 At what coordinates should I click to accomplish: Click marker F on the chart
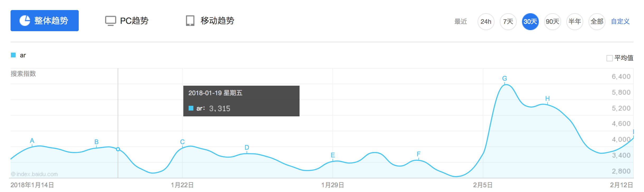(418, 154)
